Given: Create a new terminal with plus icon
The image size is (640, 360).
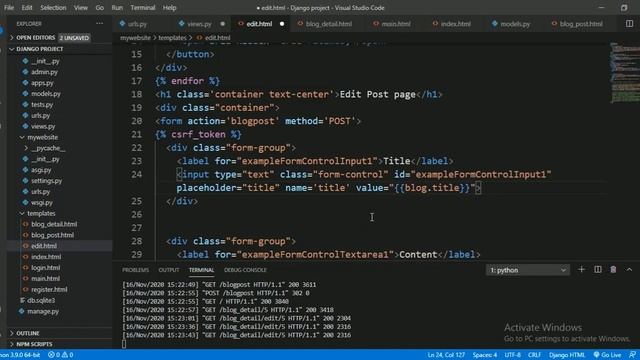Looking at the screenshot, I should click(582, 269).
